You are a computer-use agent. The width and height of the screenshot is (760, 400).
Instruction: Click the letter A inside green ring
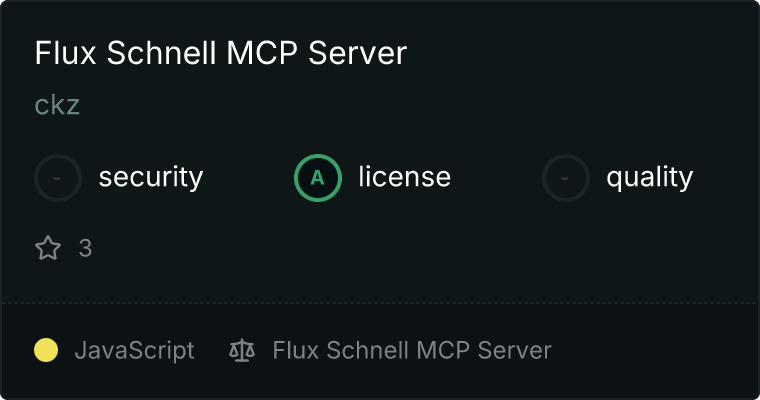coord(317,178)
